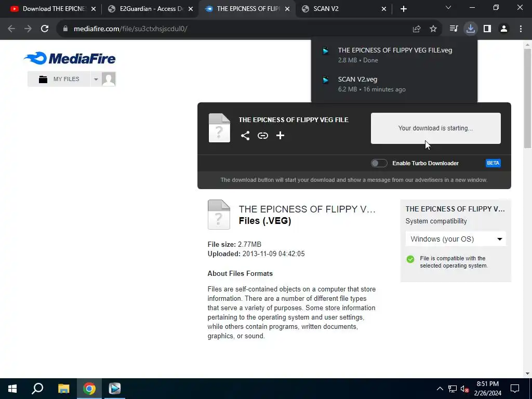Open a new tab with the plus button
532x399 pixels.
coord(403,9)
